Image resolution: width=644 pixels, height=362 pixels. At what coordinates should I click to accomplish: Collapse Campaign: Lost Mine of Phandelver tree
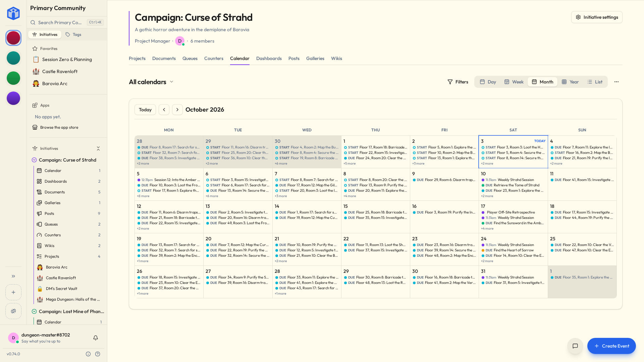tap(34, 311)
